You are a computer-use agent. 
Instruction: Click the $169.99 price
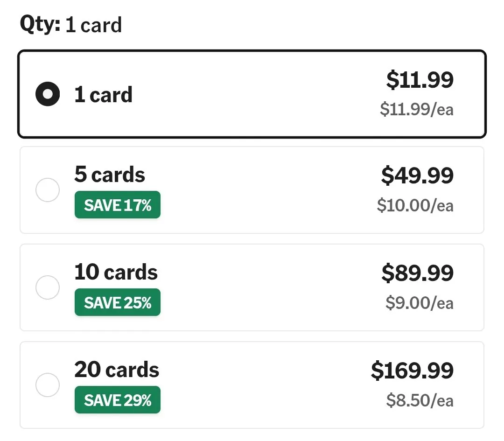pos(412,371)
